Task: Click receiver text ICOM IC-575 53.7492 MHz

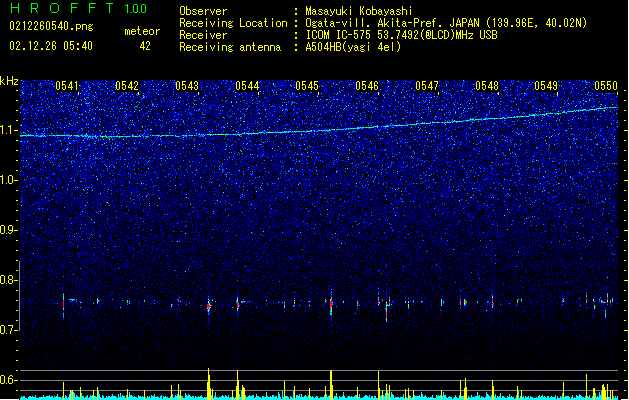Action: pos(401,35)
